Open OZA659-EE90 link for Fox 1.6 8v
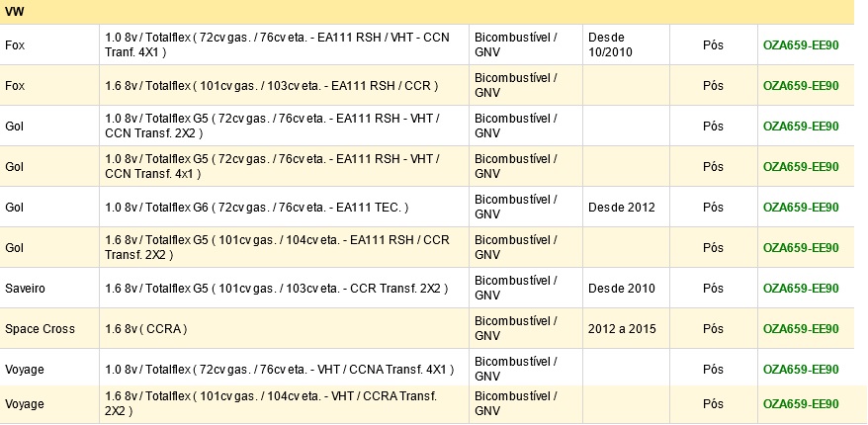868x425 pixels. pos(801,86)
